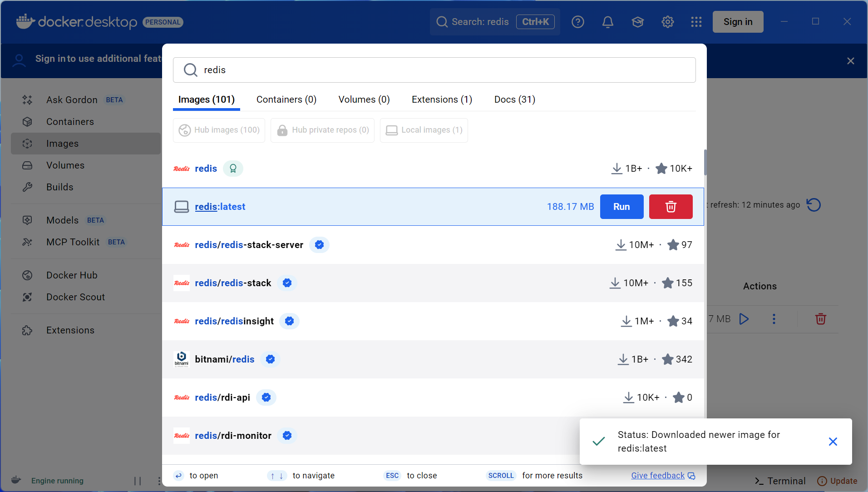Select Images in the sidebar
The height and width of the screenshot is (492, 868).
[86, 144]
